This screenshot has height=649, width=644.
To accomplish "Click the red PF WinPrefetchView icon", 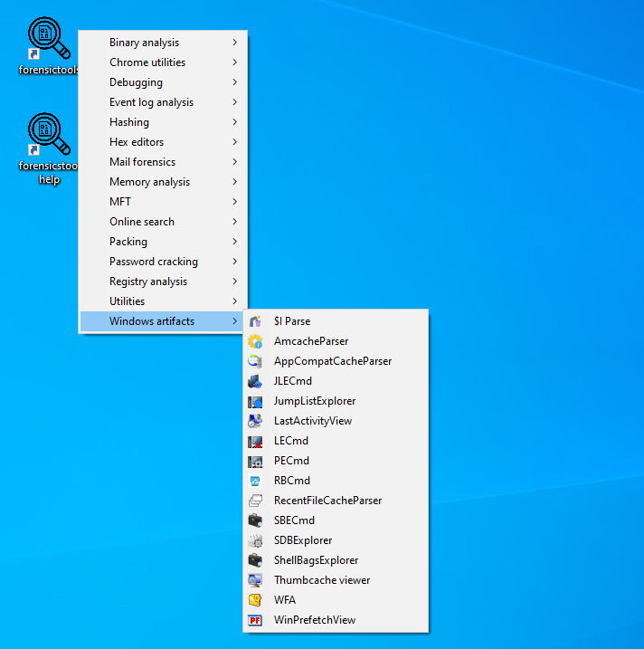I will (255, 620).
